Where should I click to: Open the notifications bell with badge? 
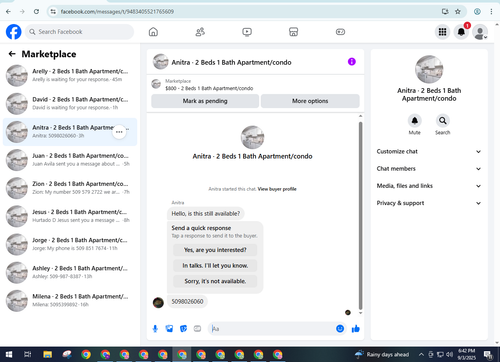click(x=461, y=32)
